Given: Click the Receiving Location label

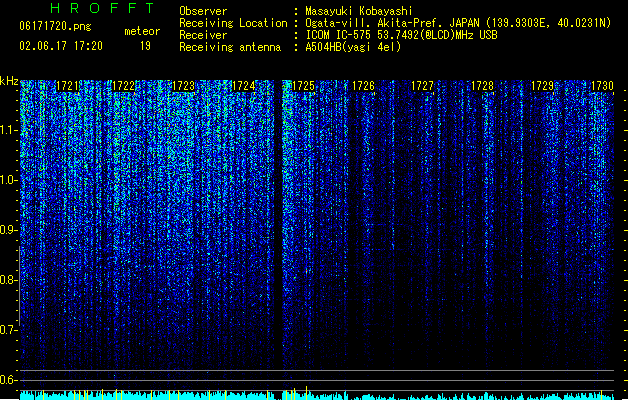Looking at the screenshot, I should 233,23.
